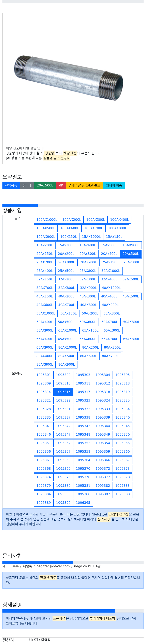Open the negatec@naver.com email link
Image resolution: width=146 pixels, height=644 pixels.
[x=53, y=566]
